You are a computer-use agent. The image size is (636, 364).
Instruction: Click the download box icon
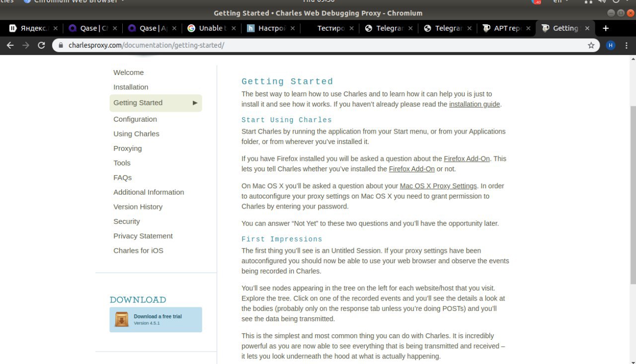point(122,319)
